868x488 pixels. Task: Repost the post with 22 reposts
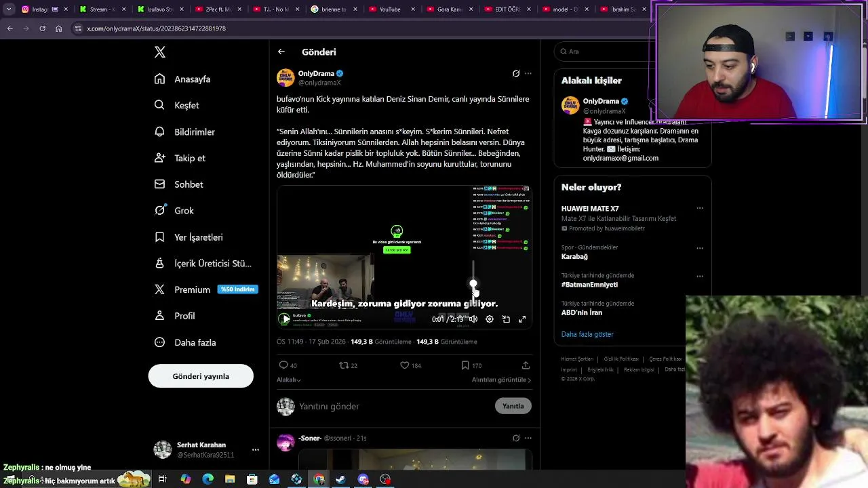pyautogui.click(x=348, y=365)
